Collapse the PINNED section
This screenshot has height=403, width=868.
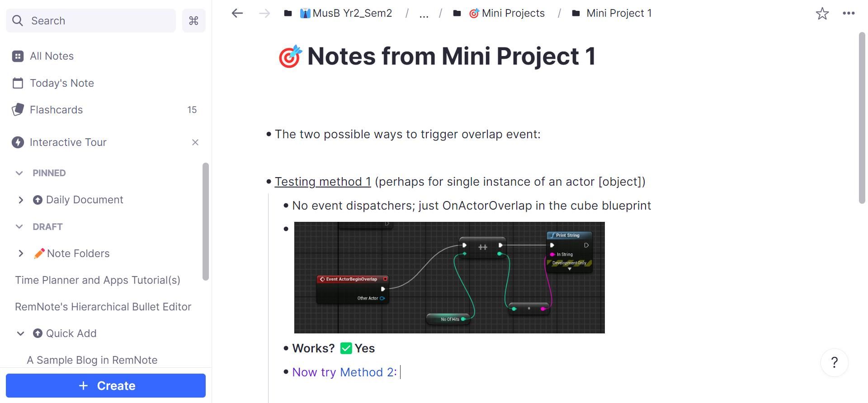coord(19,173)
